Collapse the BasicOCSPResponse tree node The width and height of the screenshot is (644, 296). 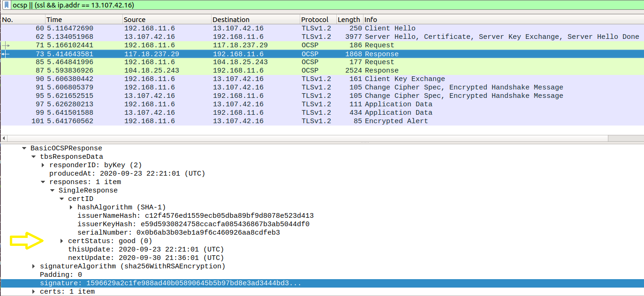(24, 148)
